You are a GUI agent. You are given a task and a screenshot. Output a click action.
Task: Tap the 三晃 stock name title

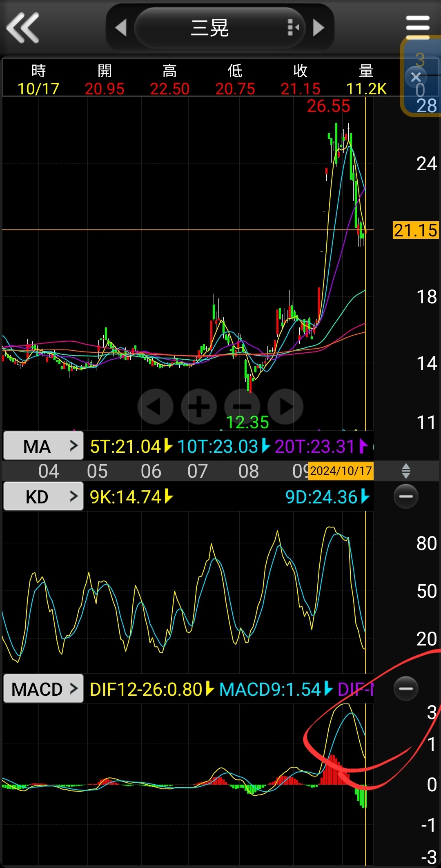210,28
